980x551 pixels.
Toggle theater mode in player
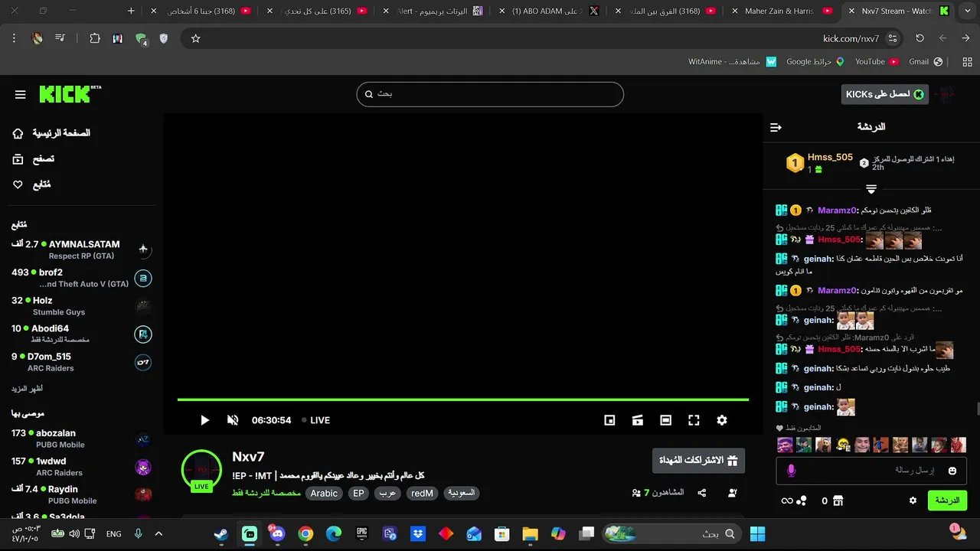[666, 420]
